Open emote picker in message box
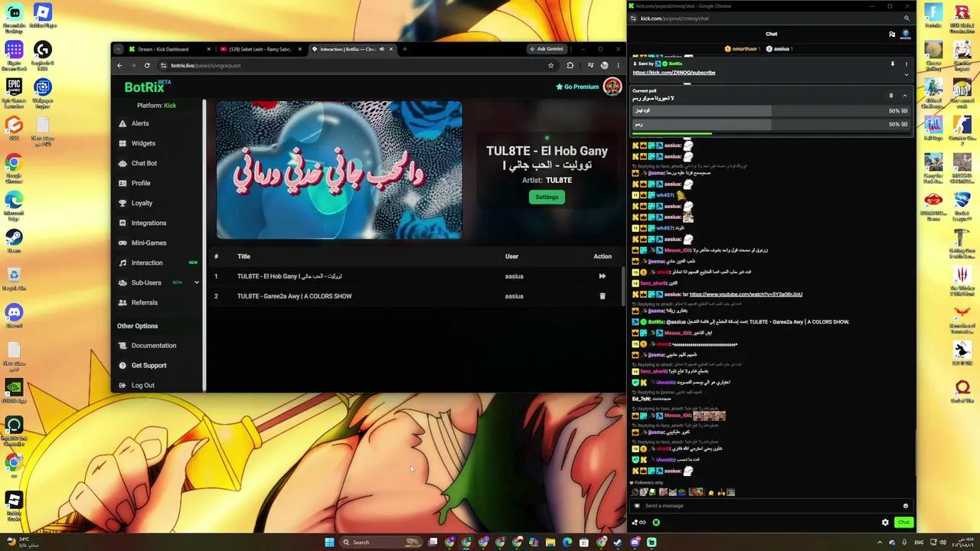Viewport: 980px width, 551px height. (905, 506)
